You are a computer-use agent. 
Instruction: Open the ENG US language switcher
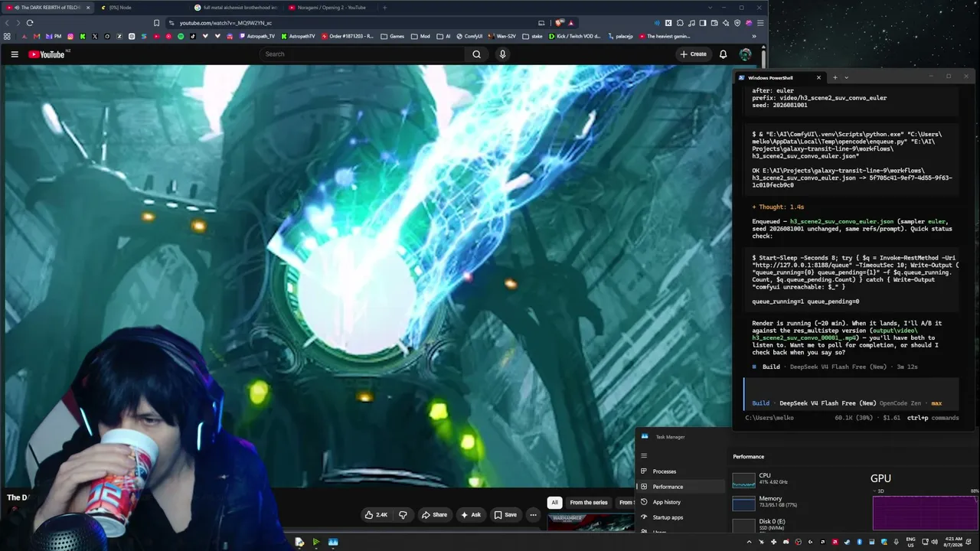click(910, 542)
